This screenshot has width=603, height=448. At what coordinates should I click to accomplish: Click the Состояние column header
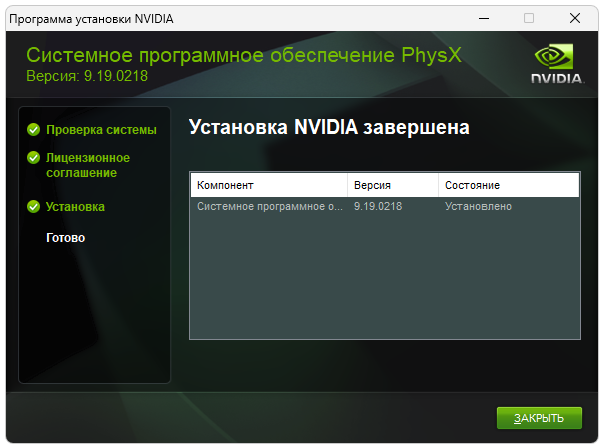click(508, 185)
